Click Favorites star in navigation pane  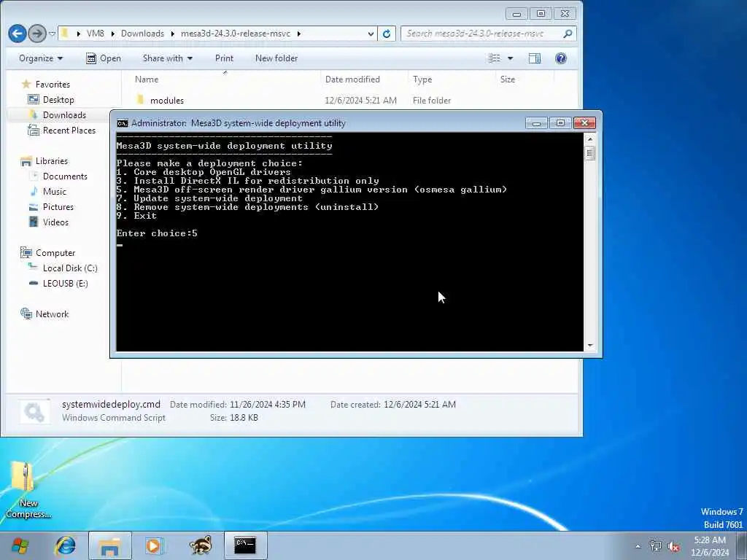[26, 85]
